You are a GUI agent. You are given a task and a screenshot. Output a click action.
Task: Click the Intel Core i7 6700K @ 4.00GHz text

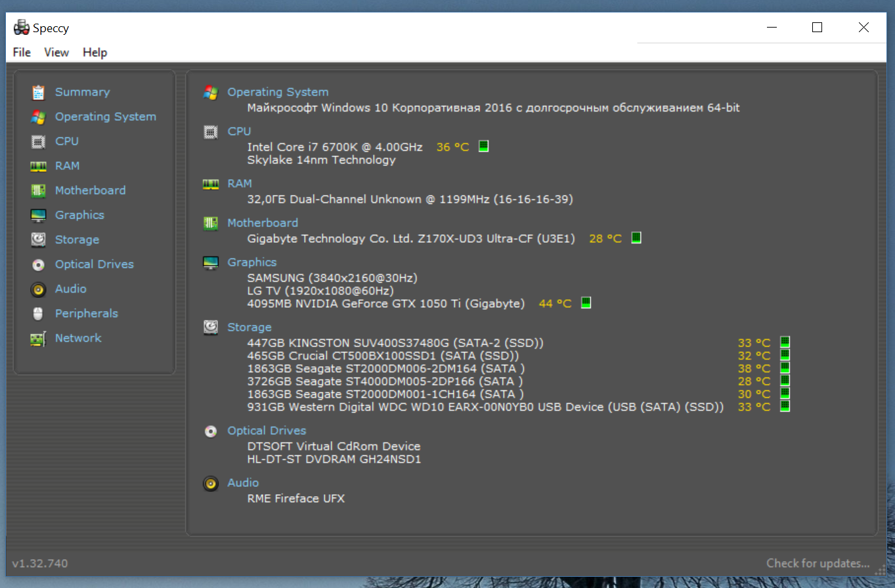point(335,147)
